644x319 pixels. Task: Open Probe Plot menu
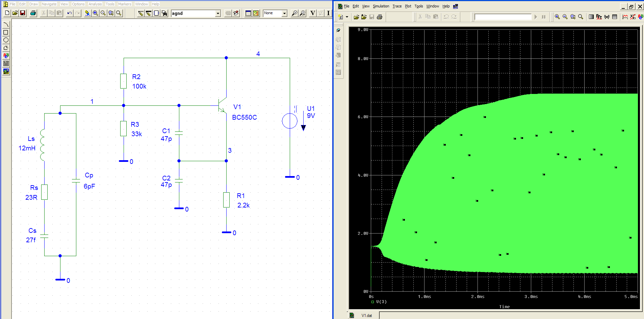[408, 6]
